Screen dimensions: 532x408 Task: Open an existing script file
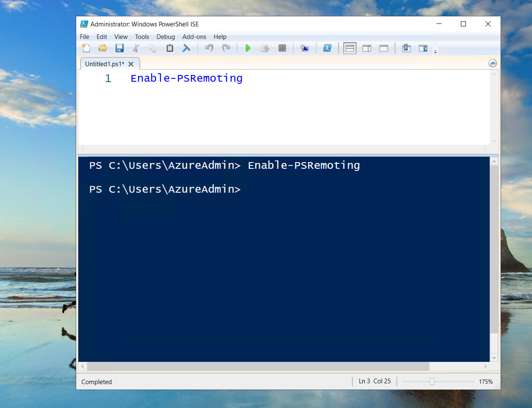click(x=103, y=48)
